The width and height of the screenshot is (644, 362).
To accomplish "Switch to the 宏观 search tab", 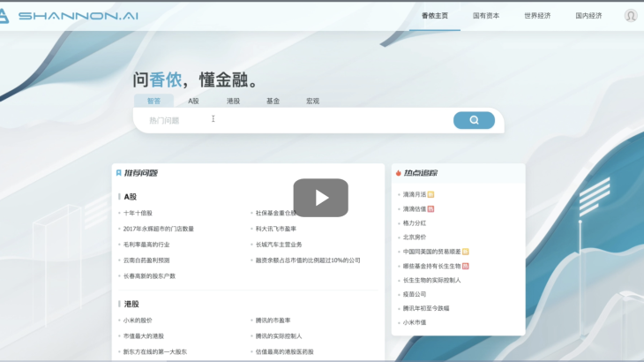I will pyautogui.click(x=312, y=101).
